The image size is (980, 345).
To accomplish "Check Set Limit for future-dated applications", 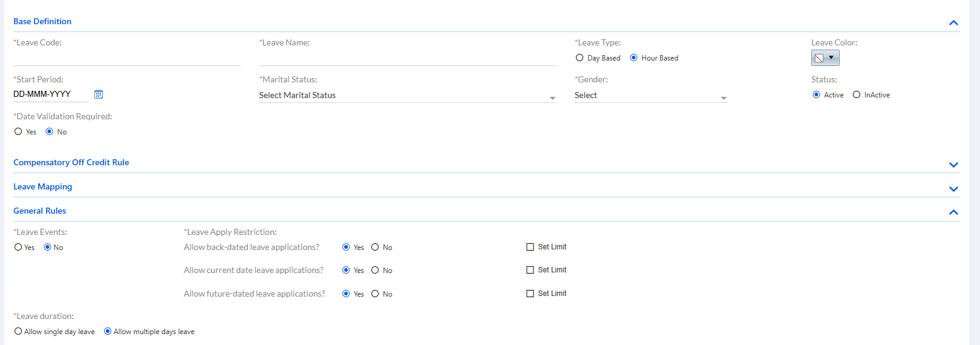I will [530, 294].
